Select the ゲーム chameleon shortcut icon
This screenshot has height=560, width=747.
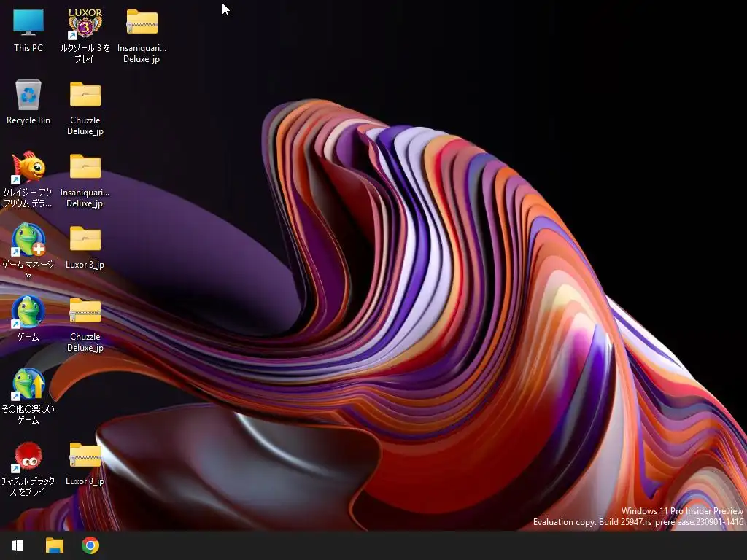point(28,312)
